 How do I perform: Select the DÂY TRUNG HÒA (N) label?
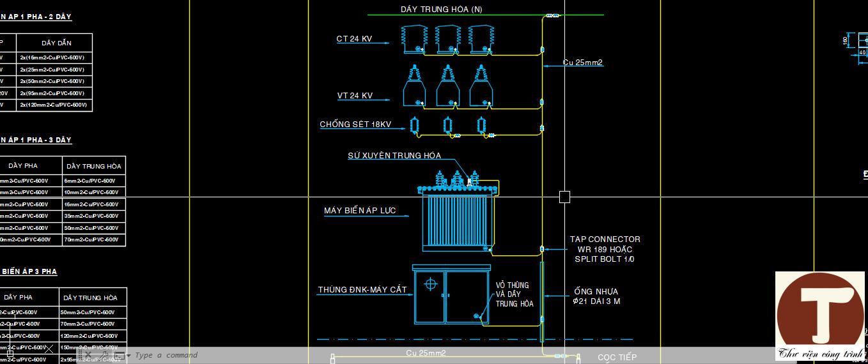pyautogui.click(x=442, y=9)
